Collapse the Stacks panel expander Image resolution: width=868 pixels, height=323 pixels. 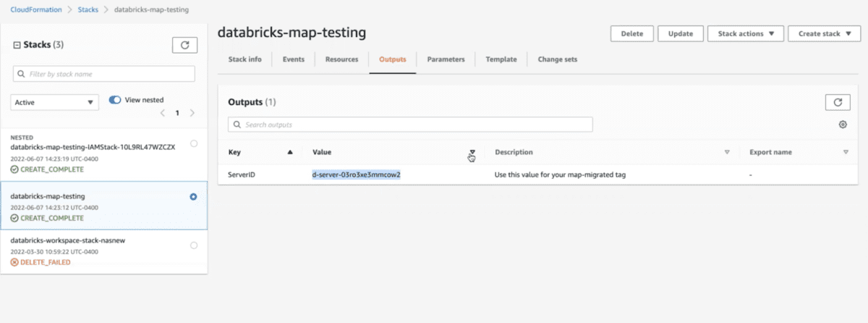(17, 45)
